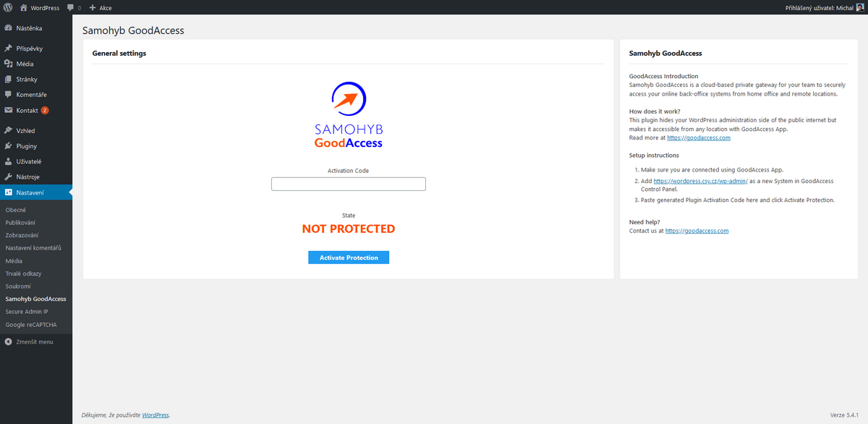
Task: Click the GoodAccess Introduction heading
Action: [x=664, y=76]
